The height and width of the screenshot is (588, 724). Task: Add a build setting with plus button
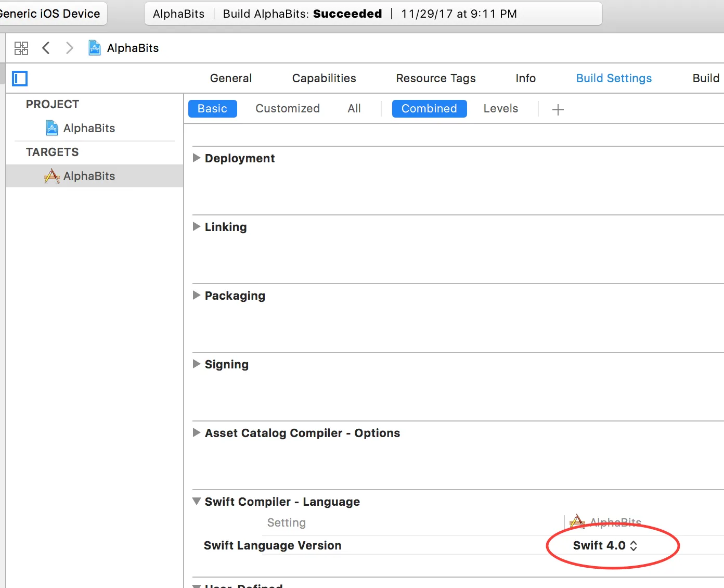pos(558,109)
